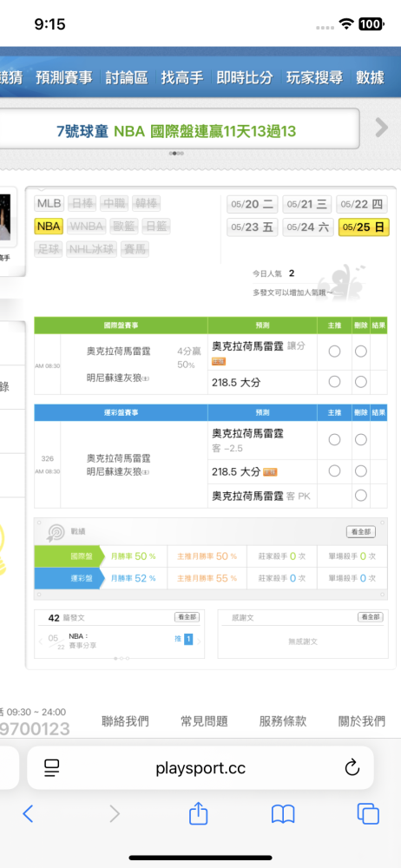Open the Safari share sheet icon
This screenshot has width=401, height=868.
click(198, 812)
